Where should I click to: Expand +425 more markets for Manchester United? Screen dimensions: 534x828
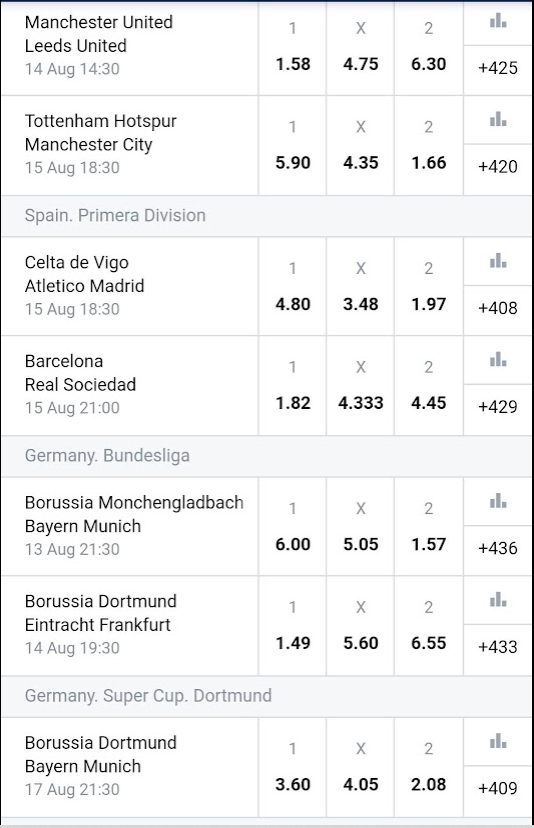tap(498, 69)
